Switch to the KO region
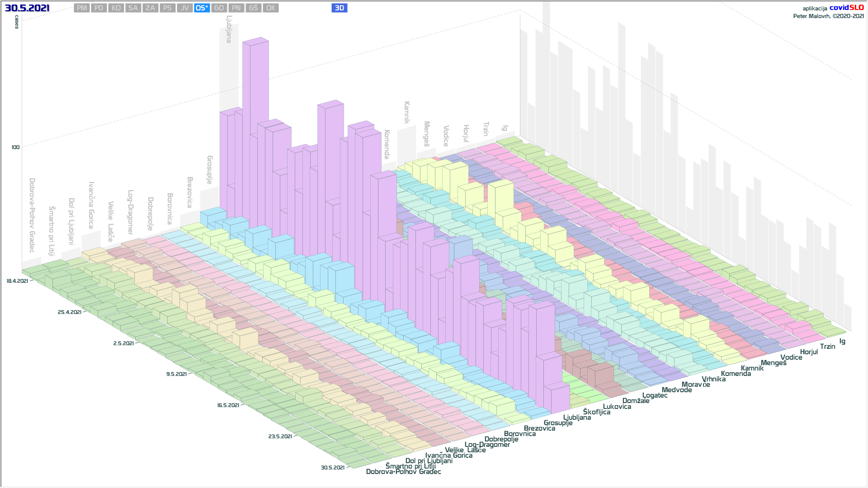868x488 pixels. click(x=116, y=8)
